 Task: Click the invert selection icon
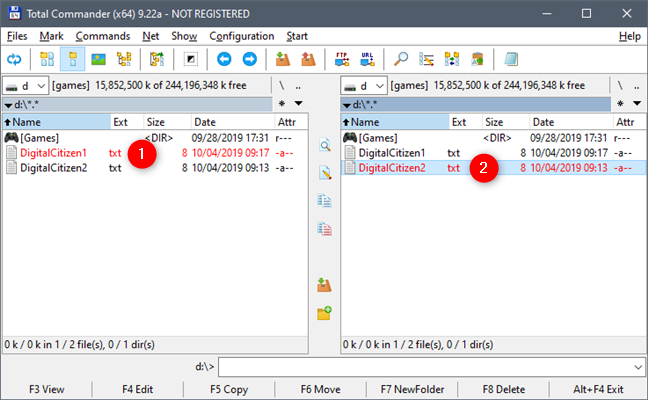pos(191,60)
